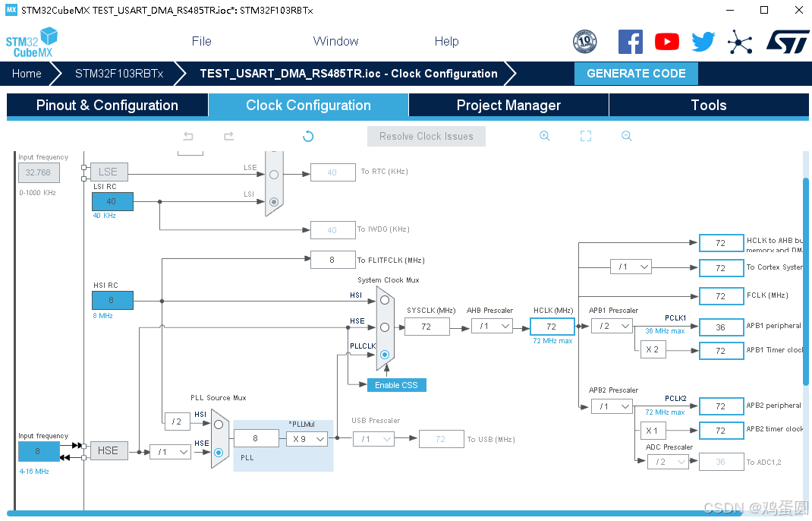Click the To FLITFCLK 8 value box
The image size is (812, 521).
[332, 260]
